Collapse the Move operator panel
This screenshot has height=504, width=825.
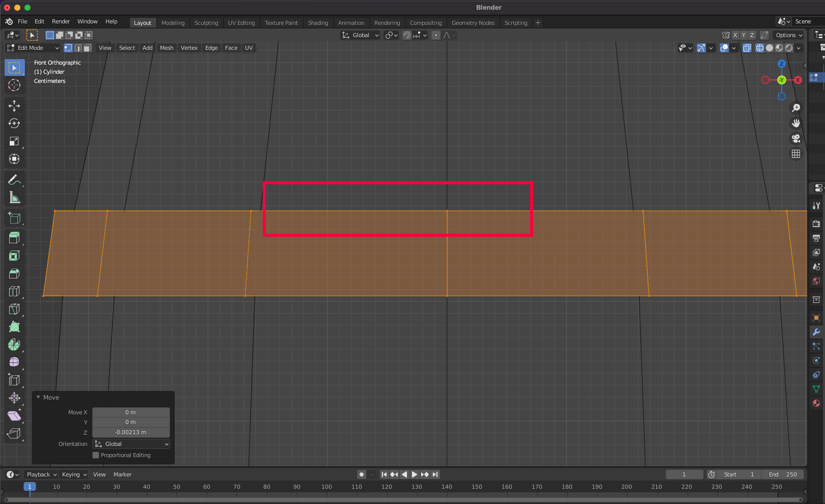(x=38, y=397)
